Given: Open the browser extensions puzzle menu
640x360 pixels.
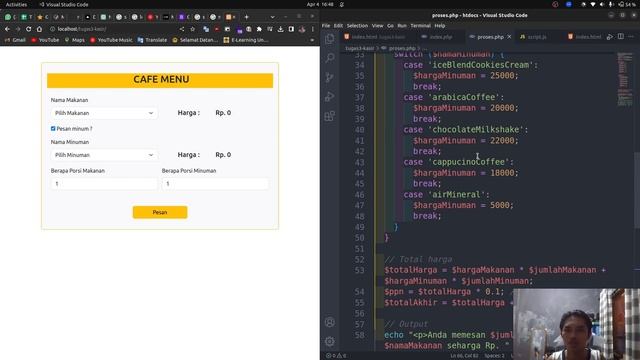Looking at the screenshot, I should pyautogui.click(x=259, y=29).
